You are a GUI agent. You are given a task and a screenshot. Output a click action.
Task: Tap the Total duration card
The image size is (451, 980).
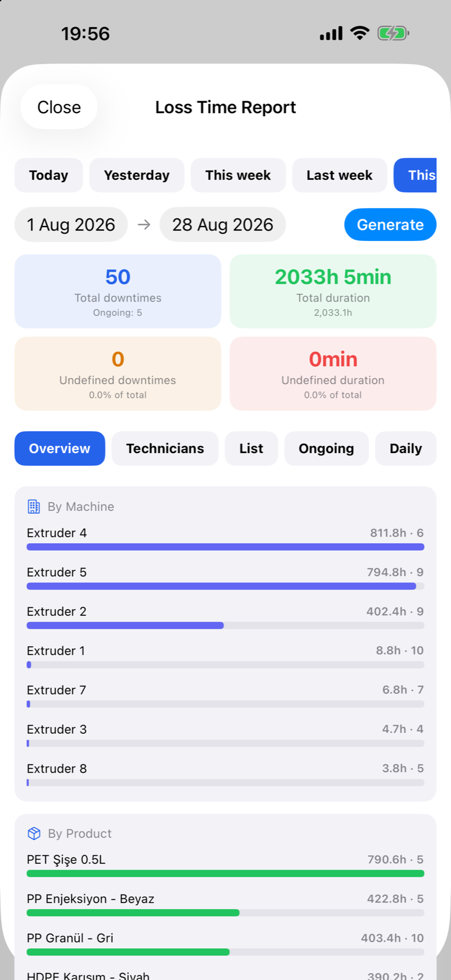click(x=333, y=291)
